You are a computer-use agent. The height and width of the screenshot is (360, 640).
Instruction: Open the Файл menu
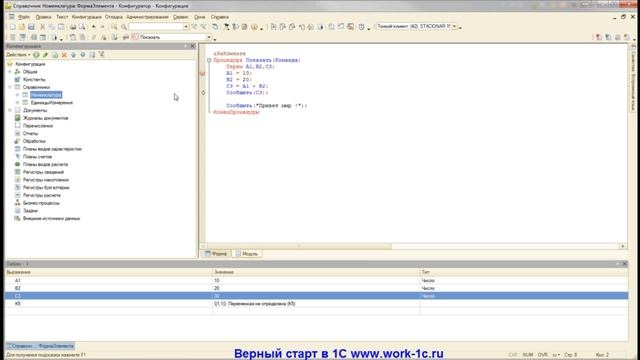coord(24,17)
